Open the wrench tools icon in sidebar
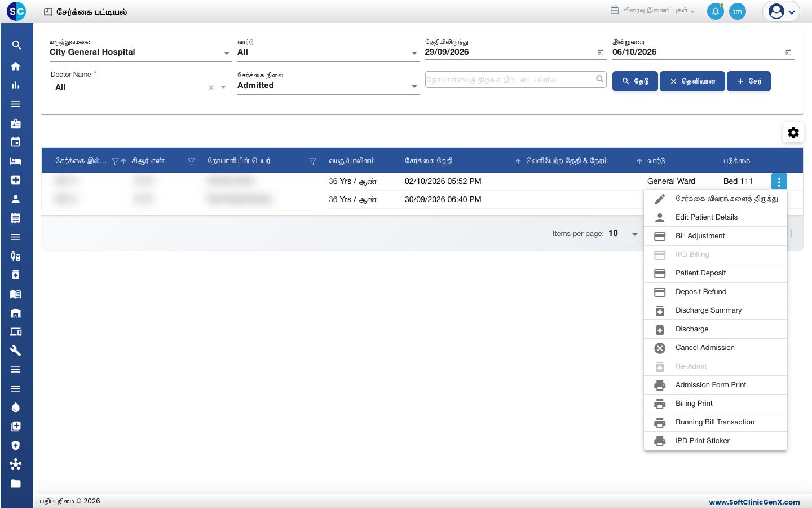The height and width of the screenshot is (508, 812). pos(16,351)
